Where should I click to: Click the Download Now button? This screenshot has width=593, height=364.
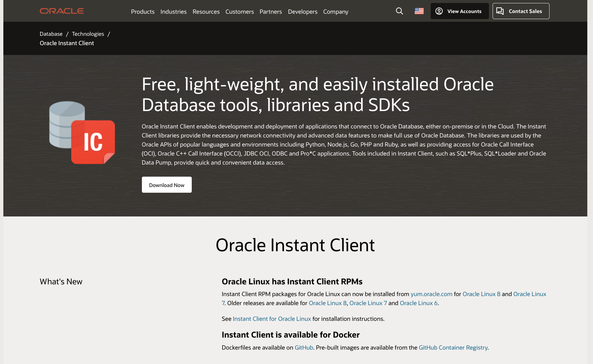tap(166, 185)
